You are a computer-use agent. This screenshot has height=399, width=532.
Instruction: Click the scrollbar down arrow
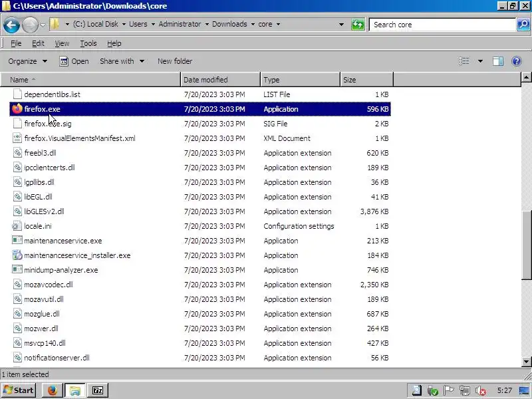[x=526, y=361]
